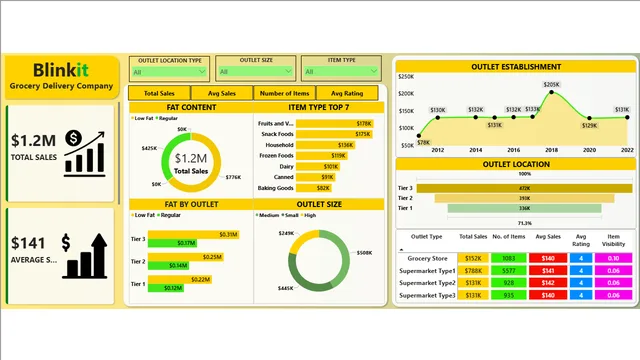Select the Supermarket Type3 row label
This screenshot has width=640, height=360.
[x=427, y=295]
